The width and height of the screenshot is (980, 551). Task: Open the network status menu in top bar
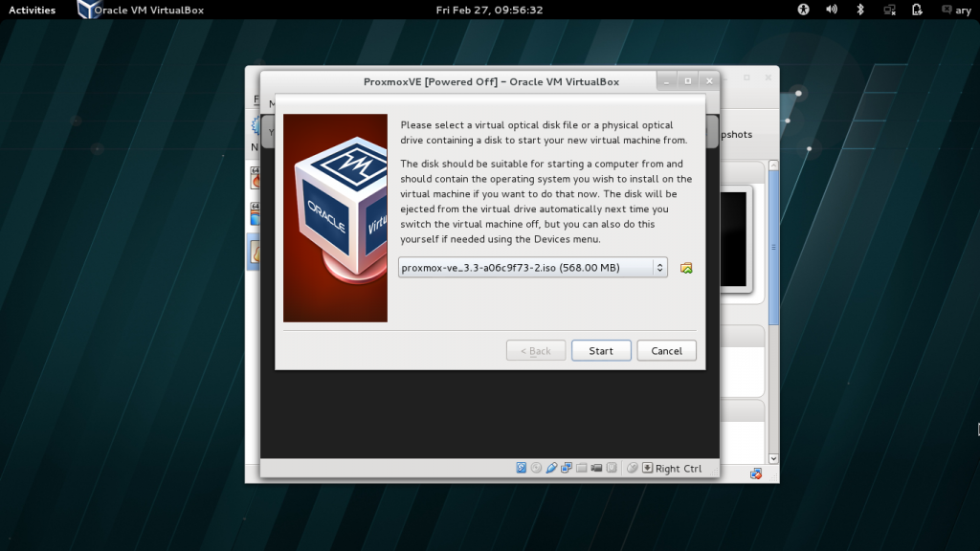889,10
